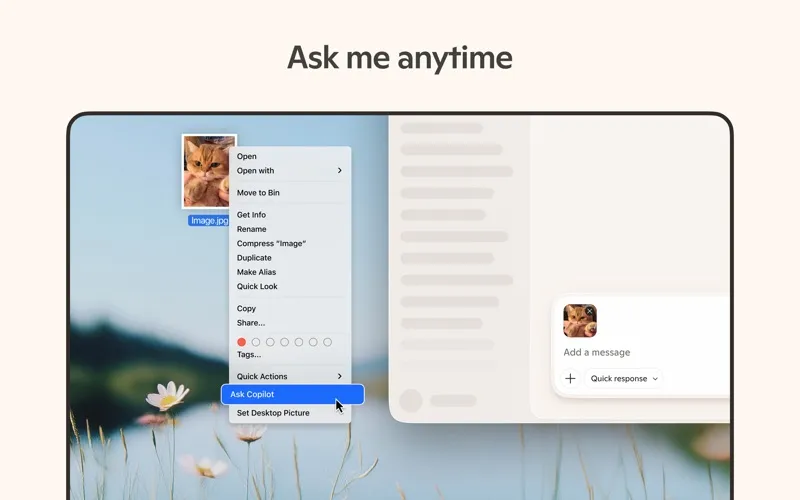The height and width of the screenshot is (500, 800).
Task: Click the Image.jpg file name label
Action: (x=209, y=220)
